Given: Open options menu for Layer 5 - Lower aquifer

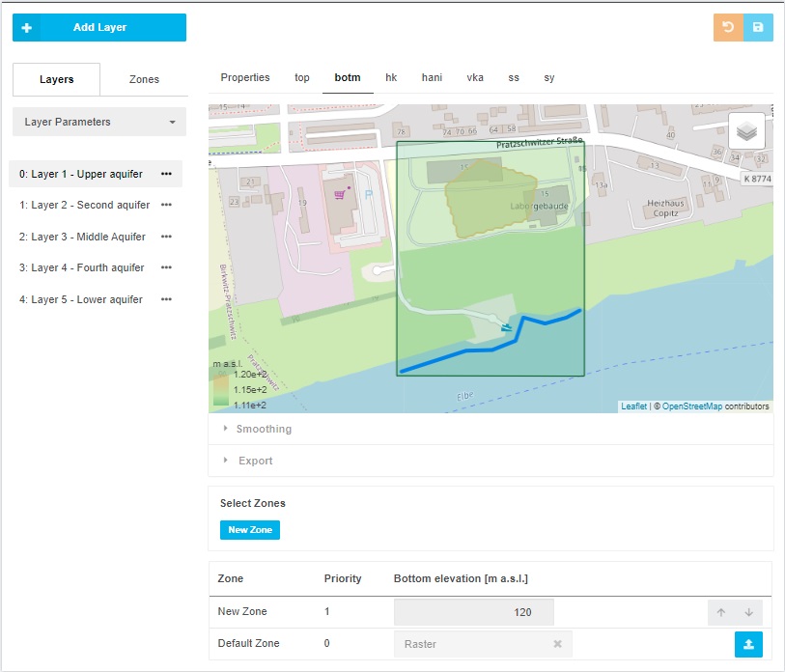Looking at the screenshot, I should (x=166, y=299).
